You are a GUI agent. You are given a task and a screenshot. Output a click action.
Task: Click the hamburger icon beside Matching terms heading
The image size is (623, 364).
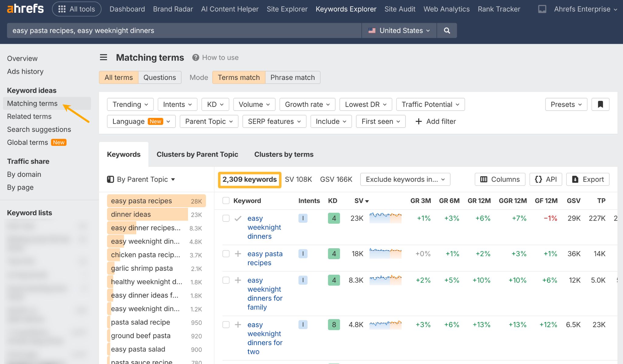(103, 57)
